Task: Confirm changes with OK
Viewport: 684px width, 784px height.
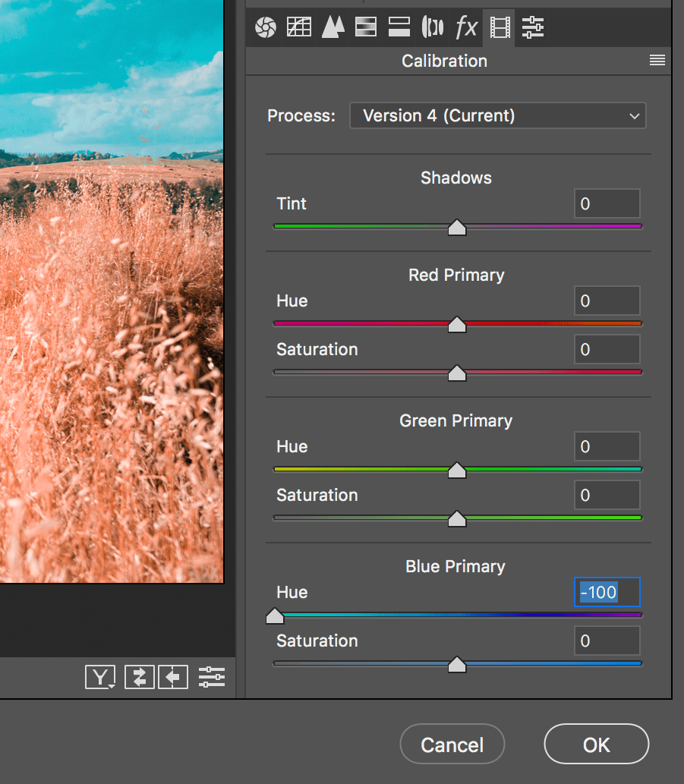Action: (x=596, y=744)
